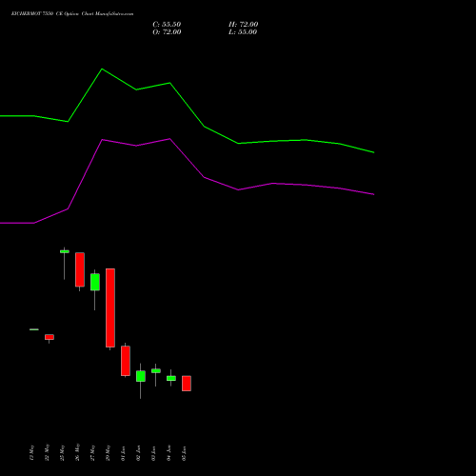Click the green candlestick for 27 May

coord(95,282)
